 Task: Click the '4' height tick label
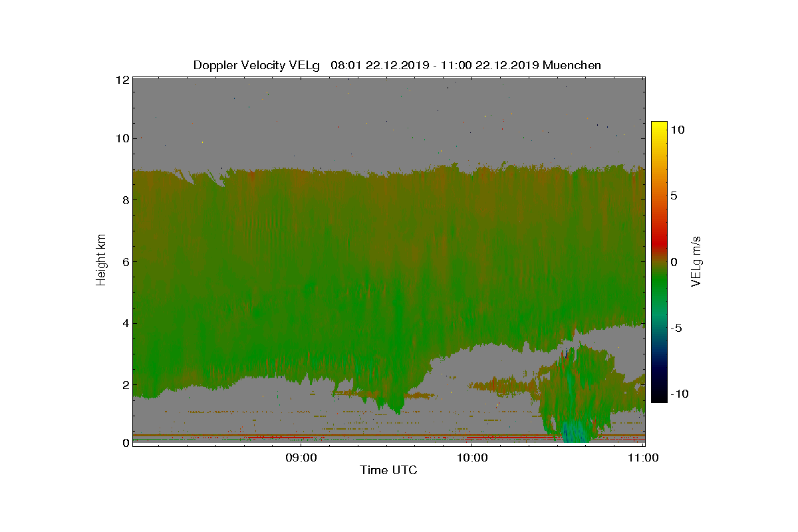click(x=124, y=323)
